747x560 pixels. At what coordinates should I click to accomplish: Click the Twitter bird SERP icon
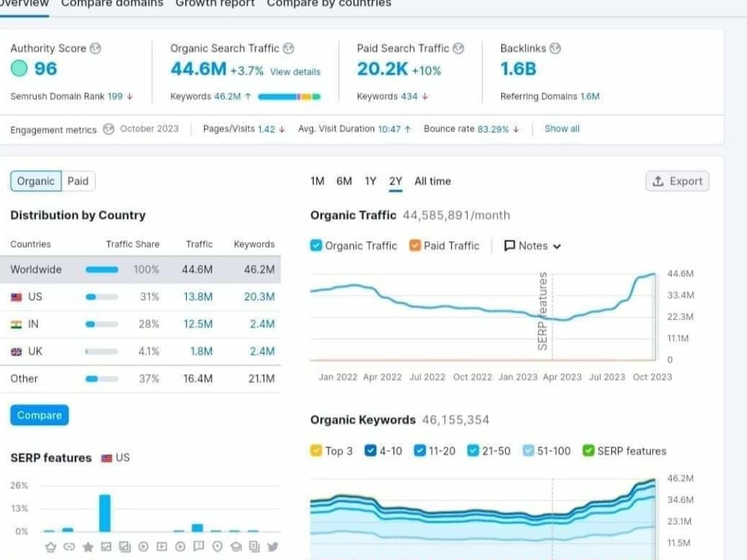273,547
